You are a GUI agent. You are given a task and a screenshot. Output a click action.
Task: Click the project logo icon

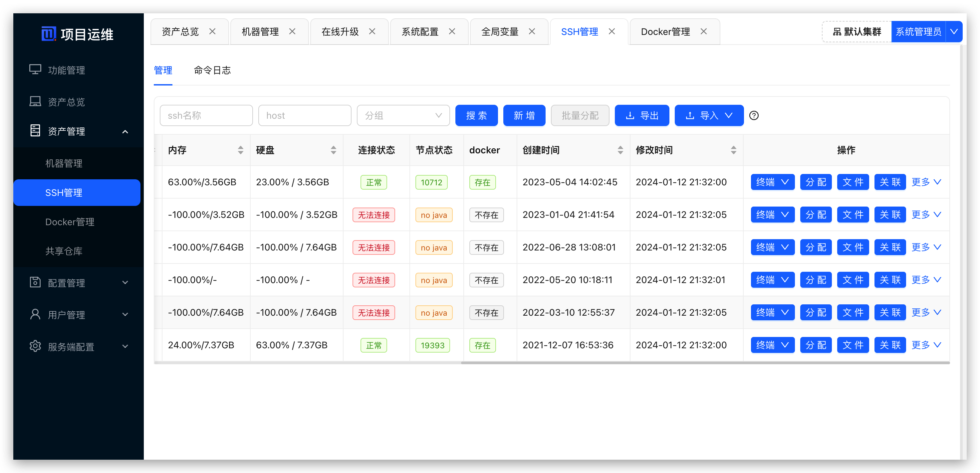pyautogui.click(x=48, y=34)
